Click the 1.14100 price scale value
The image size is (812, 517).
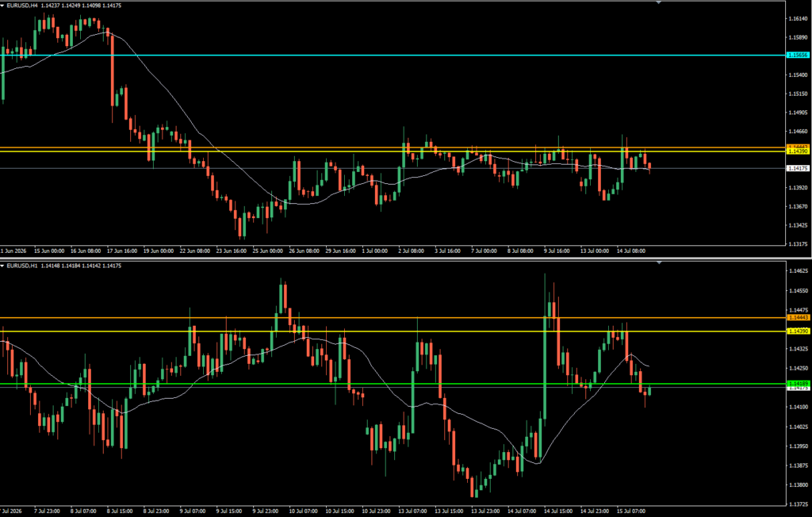(x=798, y=407)
